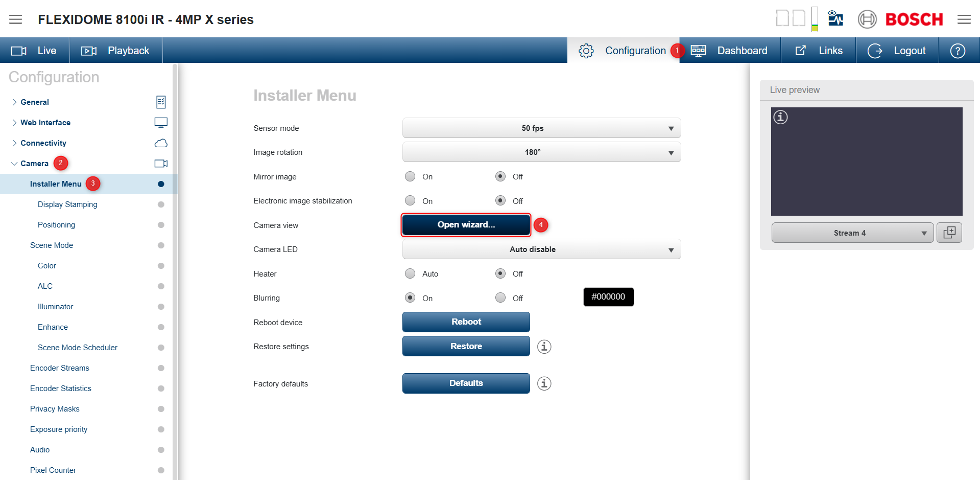Click the Logout arrow icon

875,51
